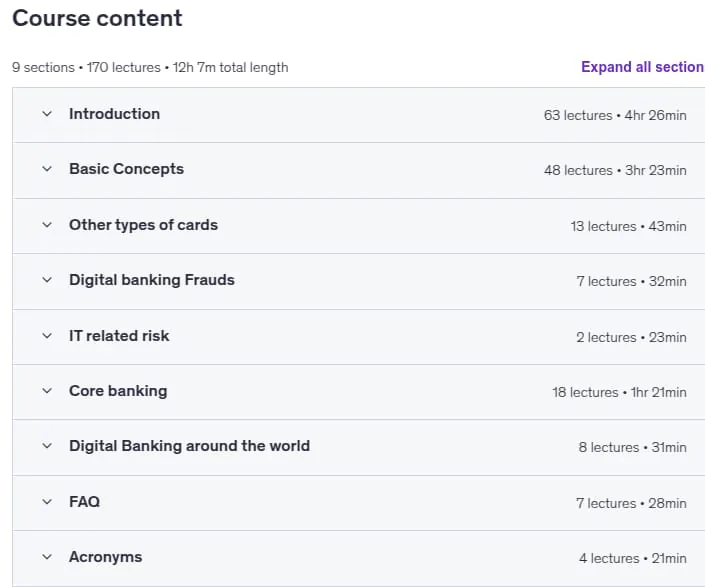
Task: Open the Core banking section title
Action: (118, 391)
